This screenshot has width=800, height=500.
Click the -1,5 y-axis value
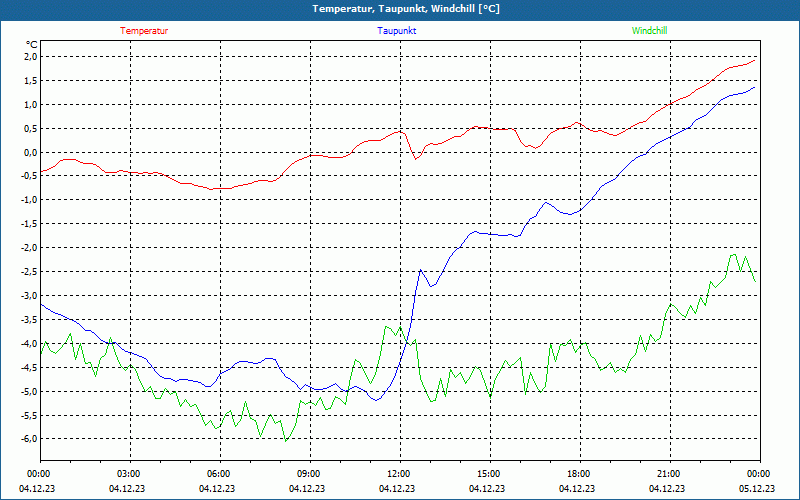tap(30, 224)
